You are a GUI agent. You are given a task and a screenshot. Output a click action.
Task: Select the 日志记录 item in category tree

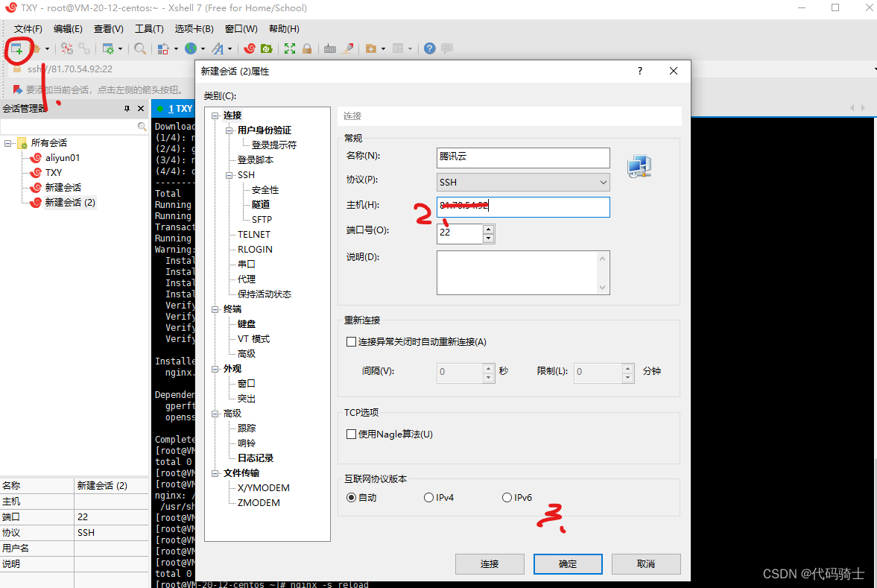click(256, 458)
